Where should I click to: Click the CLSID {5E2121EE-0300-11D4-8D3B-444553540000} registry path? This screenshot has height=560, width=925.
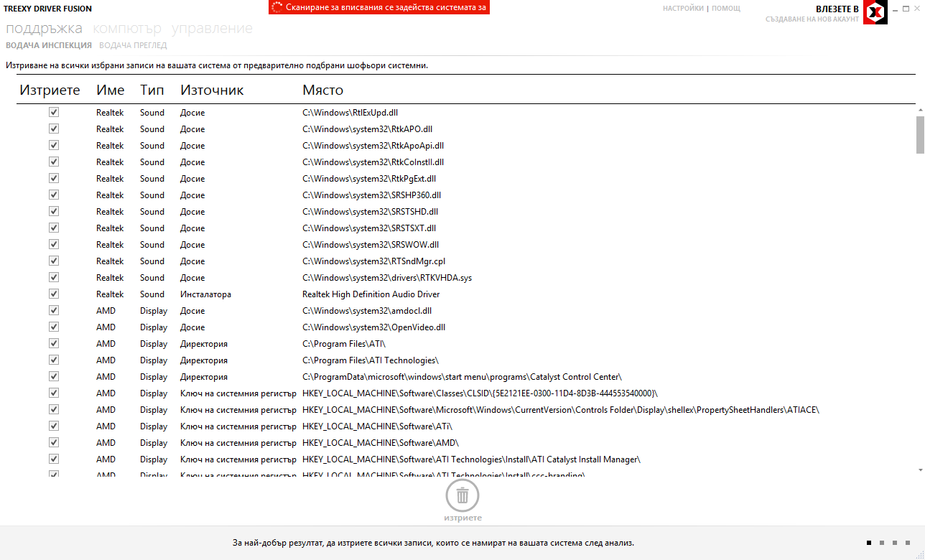(x=480, y=393)
